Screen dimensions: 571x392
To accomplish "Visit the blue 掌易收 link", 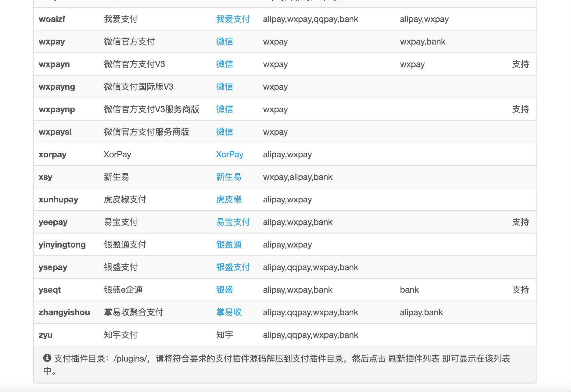I will tap(228, 312).
